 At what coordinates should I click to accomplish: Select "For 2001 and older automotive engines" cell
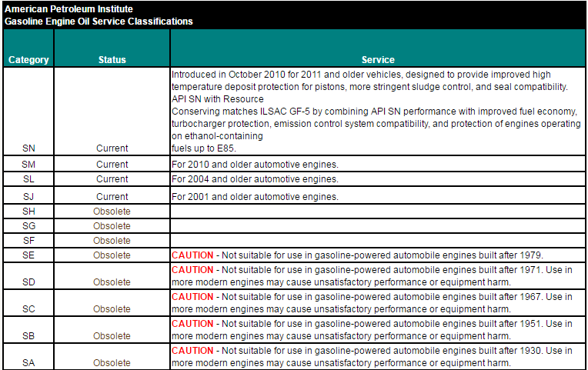tap(255, 197)
